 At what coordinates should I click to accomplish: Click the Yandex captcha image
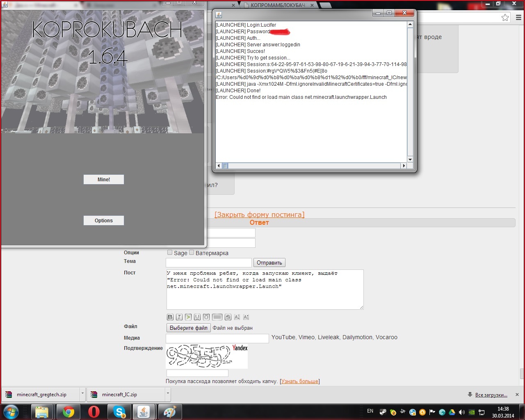(x=207, y=356)
